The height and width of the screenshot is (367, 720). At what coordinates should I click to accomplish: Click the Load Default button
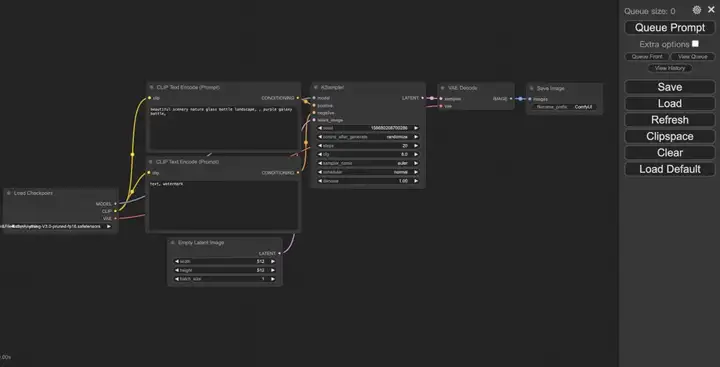[x=669, y=169]
